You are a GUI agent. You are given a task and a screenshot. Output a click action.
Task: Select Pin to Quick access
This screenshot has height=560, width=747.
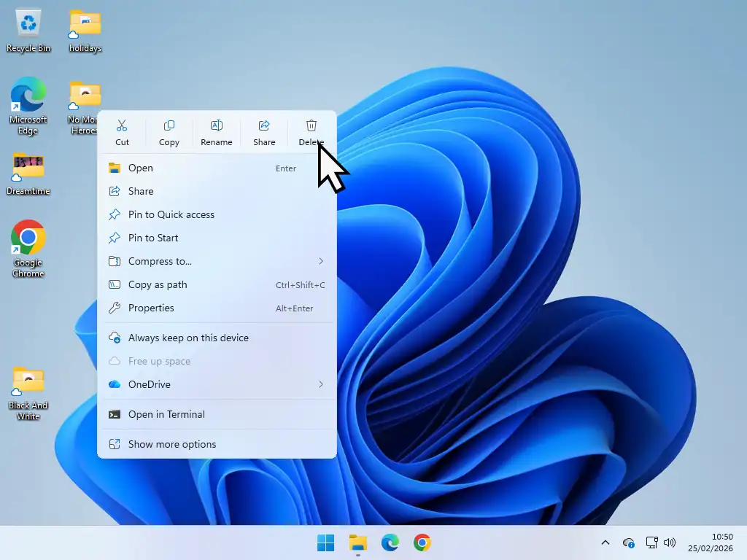[x=170, y=214]
